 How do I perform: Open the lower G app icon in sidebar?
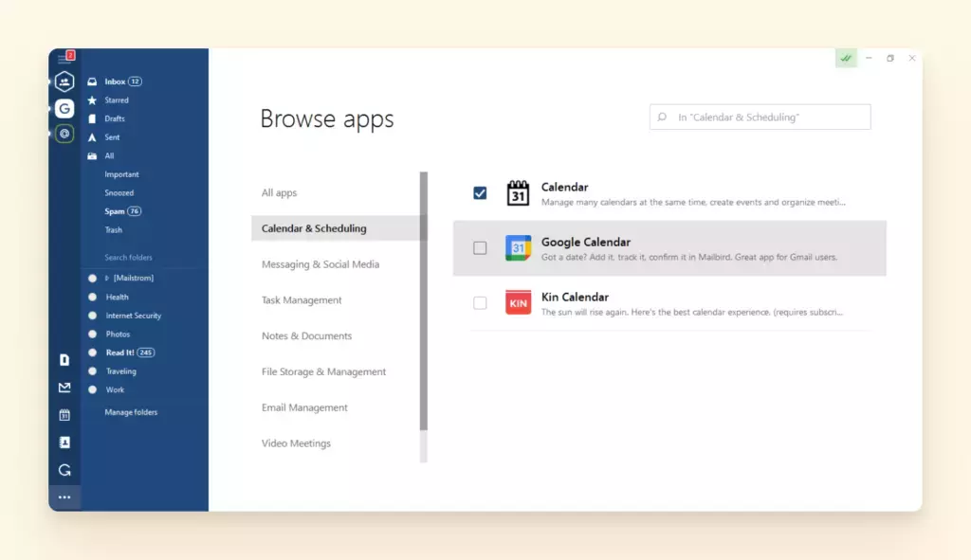click(64, 470)
